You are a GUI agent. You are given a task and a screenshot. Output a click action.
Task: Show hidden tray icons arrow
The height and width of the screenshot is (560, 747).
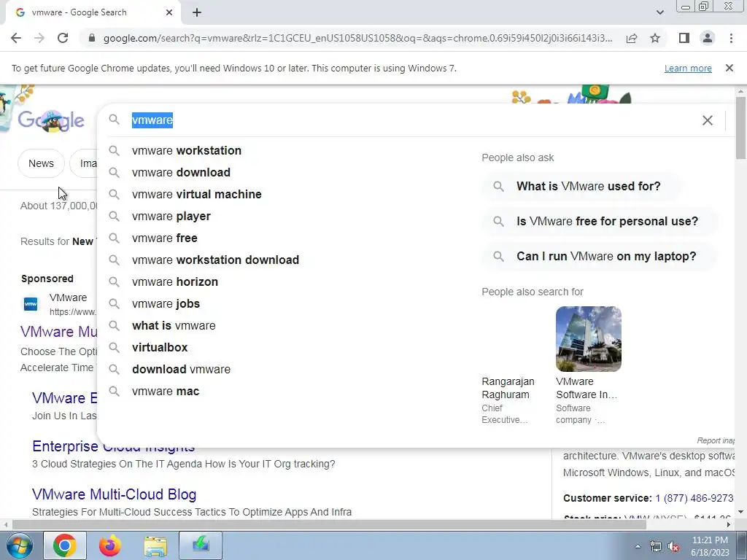coord(638,546)
